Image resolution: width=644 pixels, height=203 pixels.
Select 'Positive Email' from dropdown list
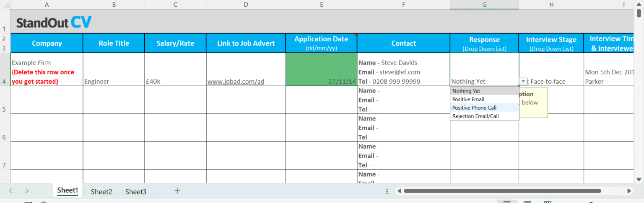point(468,99)
